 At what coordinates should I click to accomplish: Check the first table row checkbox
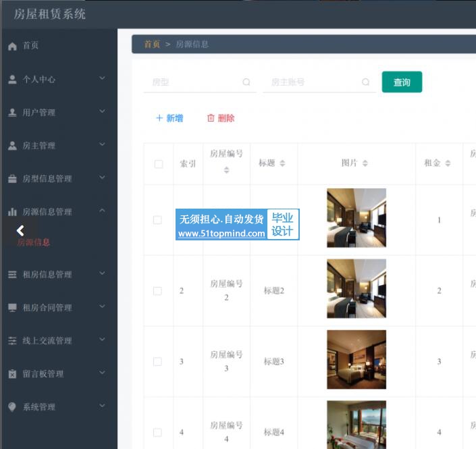coord(157,220)
